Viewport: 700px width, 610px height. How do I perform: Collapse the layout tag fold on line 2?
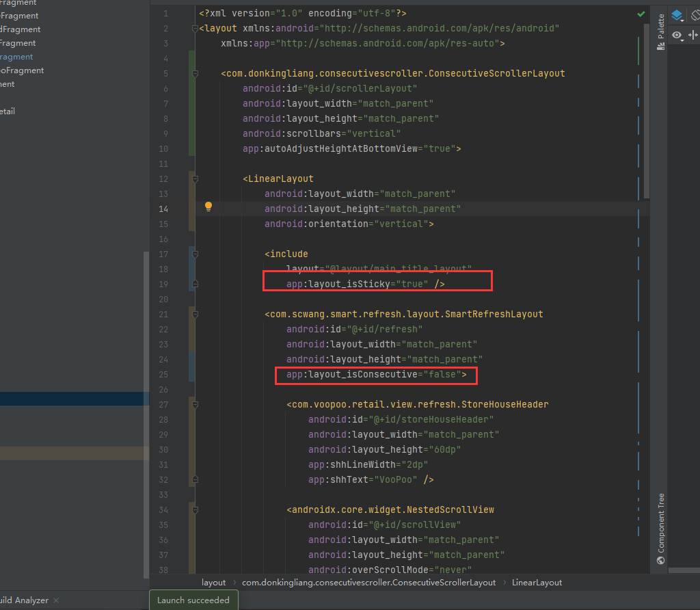195,29
